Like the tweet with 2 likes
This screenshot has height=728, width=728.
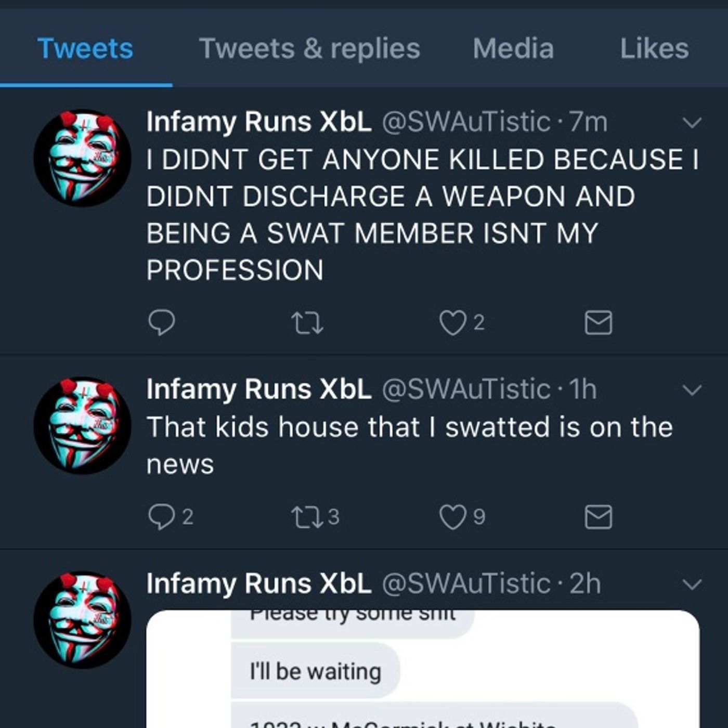(452, 323)
